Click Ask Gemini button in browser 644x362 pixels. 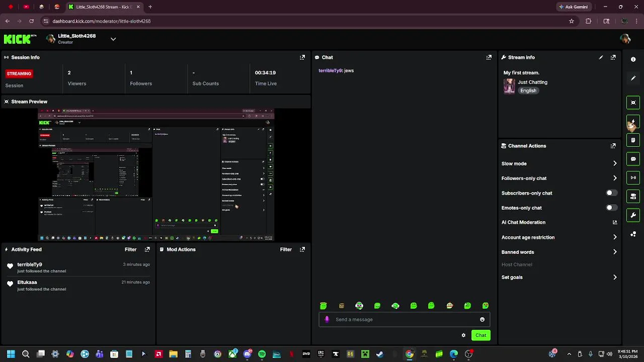[574, 7]
